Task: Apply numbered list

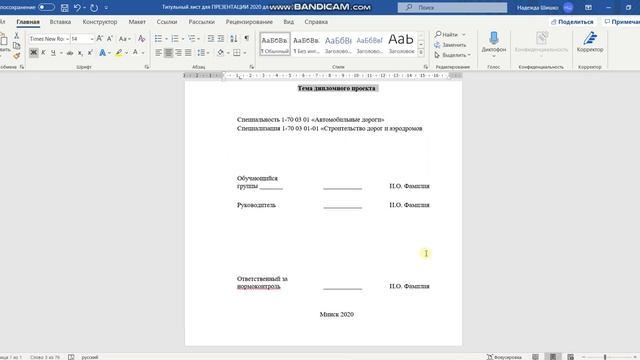Action: coord(175,39)
